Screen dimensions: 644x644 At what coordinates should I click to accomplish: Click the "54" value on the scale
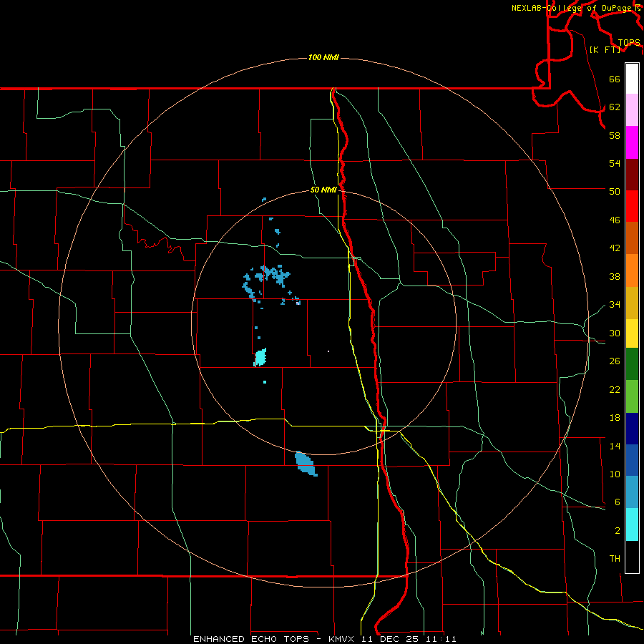[615, 163]
